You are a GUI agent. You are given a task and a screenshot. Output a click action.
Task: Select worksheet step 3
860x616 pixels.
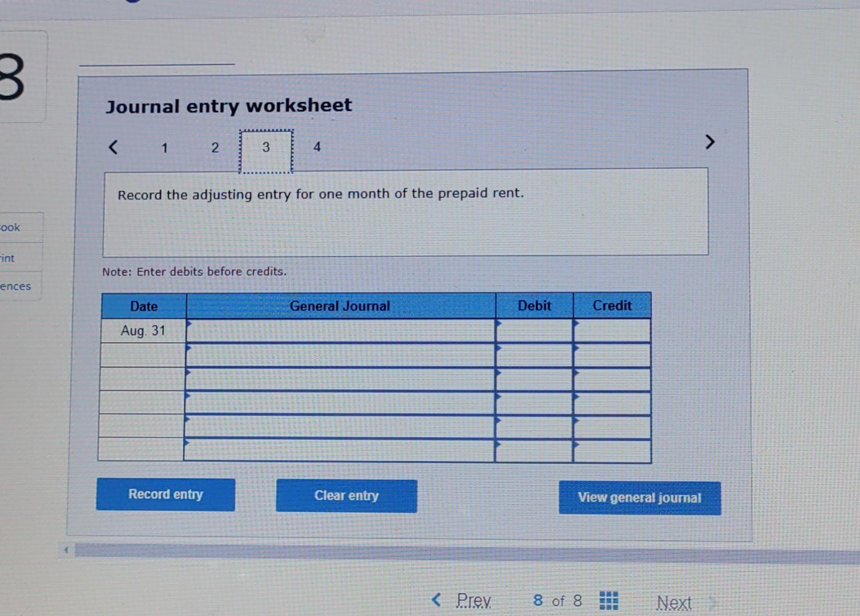[266, 151]
